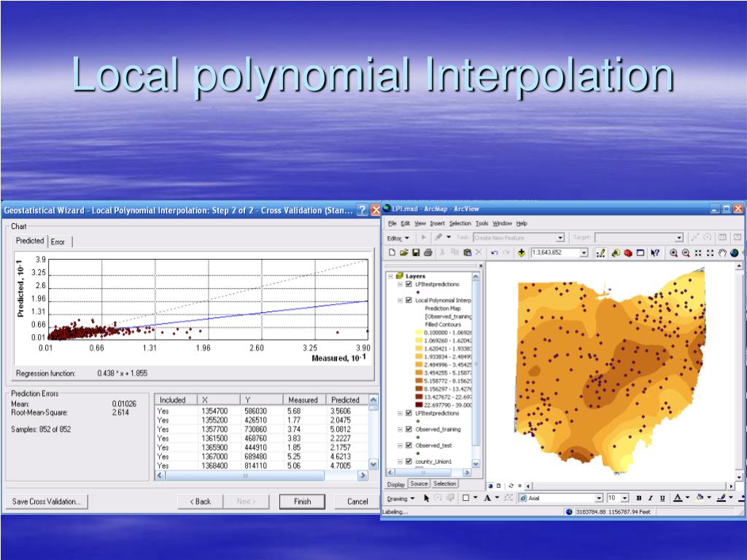Select the Pan hand tool
The width and height of the screenshot is (747, 560).
click(x=722, y=253)
